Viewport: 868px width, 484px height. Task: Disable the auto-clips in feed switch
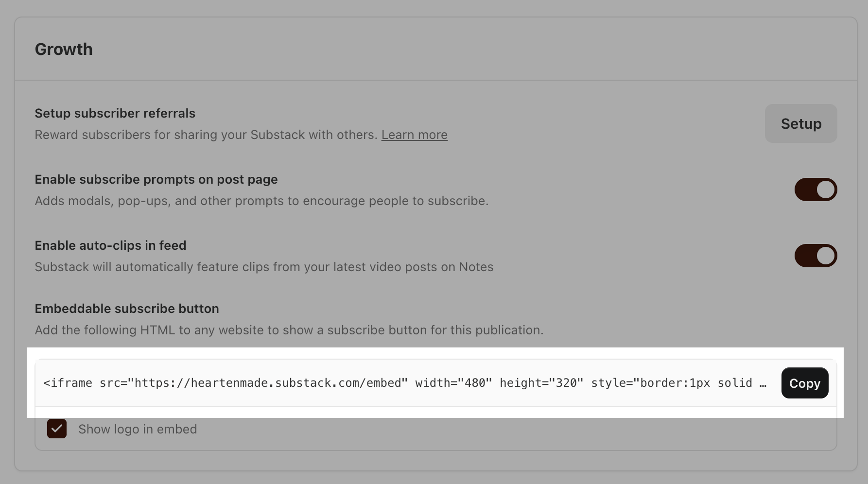[x=816, y=256]
